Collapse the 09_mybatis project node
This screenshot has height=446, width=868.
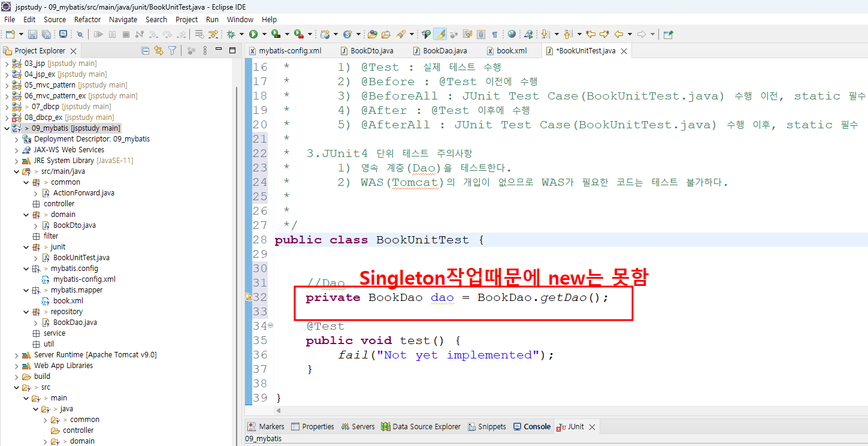click(x=7, y=128)
